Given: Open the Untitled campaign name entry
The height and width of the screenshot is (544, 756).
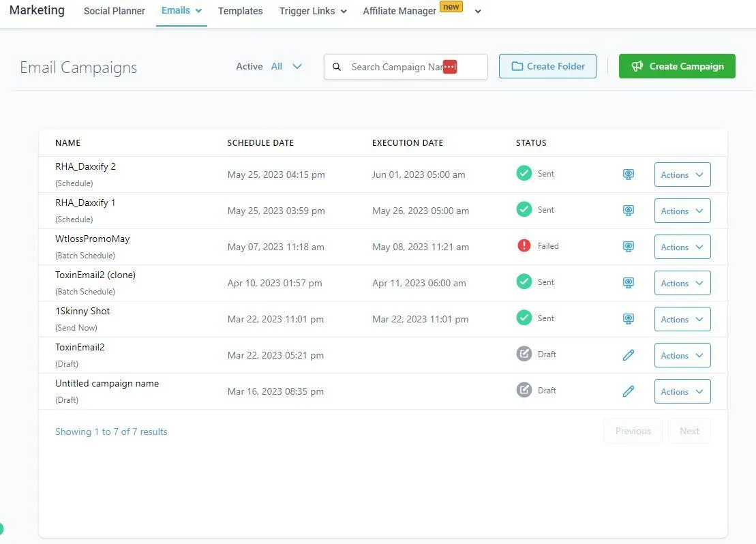Looking at the screenshot, I should (107, 383).
